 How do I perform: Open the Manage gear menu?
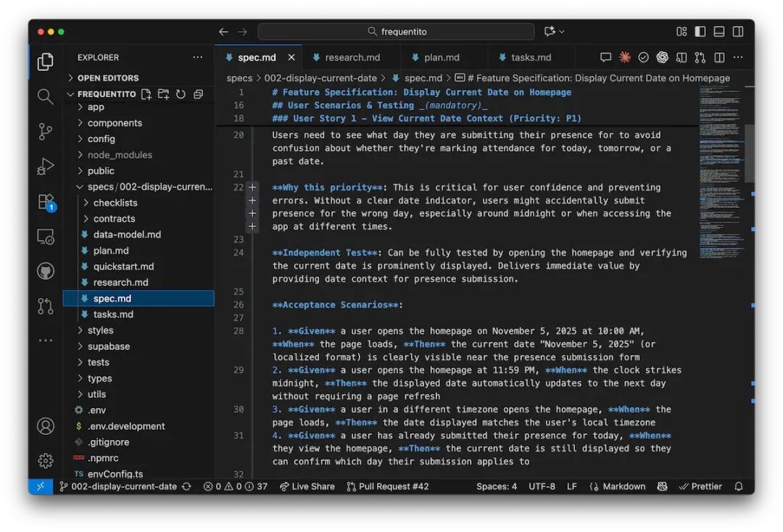point(46,460)
